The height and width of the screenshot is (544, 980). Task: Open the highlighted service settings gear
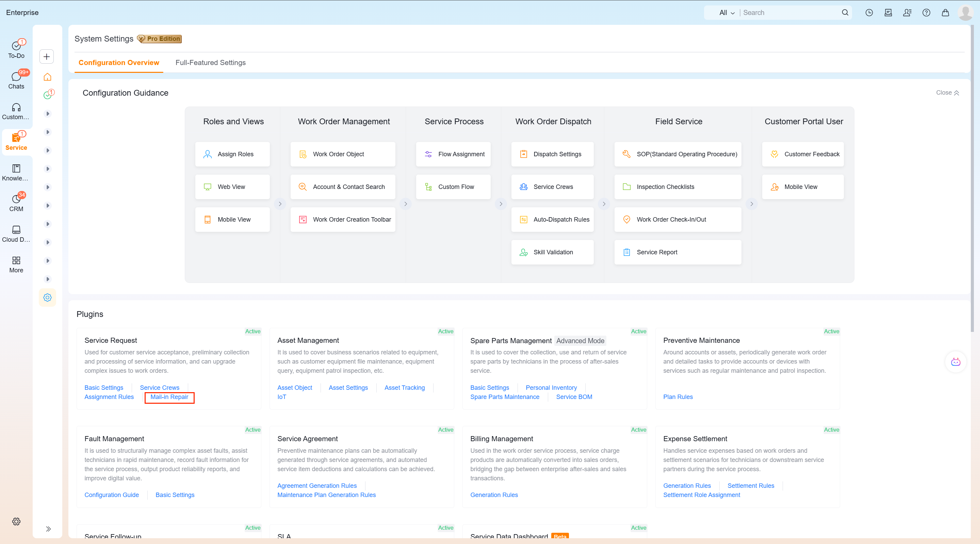point(48,298)
